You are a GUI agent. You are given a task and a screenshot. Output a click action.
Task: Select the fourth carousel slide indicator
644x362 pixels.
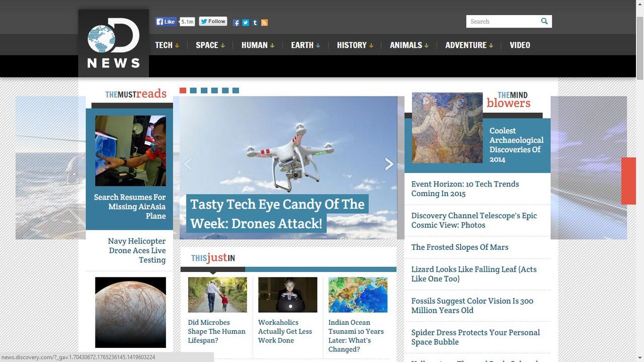(214, 90)
